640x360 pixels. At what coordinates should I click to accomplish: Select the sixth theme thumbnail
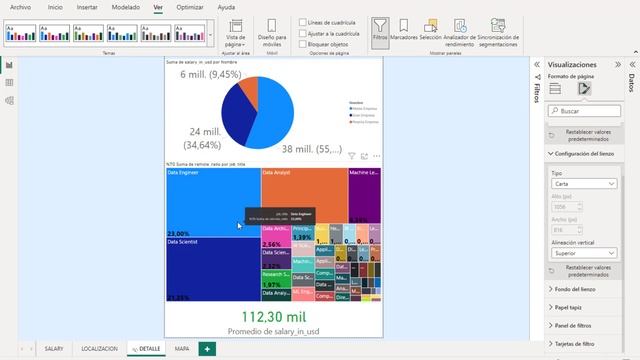pyautogui.click(x=190, y=33)
